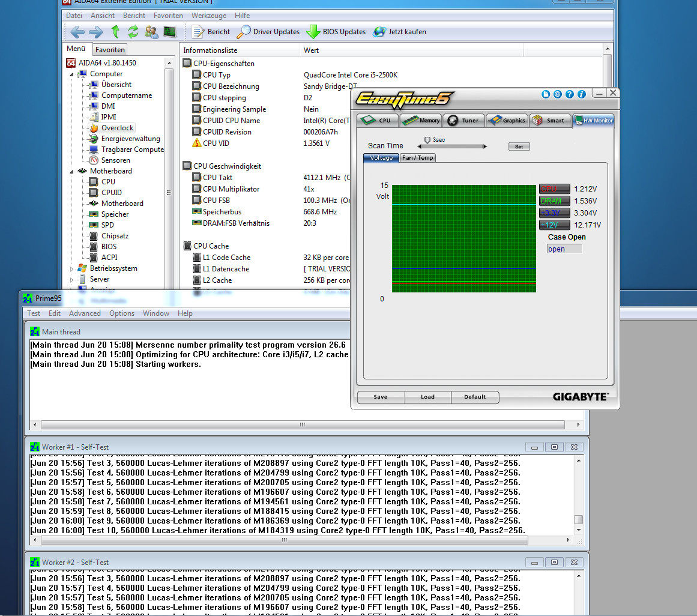Open BIOS Updates in AIDA64 toolbar
The width and height of the screenshot is (697, 616).
click(336, 32)
